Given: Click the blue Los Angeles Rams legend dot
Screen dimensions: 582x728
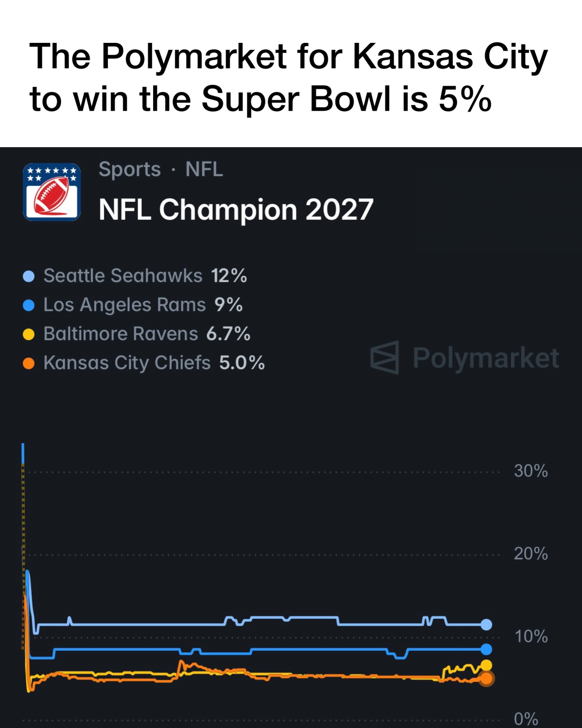Looking at the screenshot, I should [29, 305].
